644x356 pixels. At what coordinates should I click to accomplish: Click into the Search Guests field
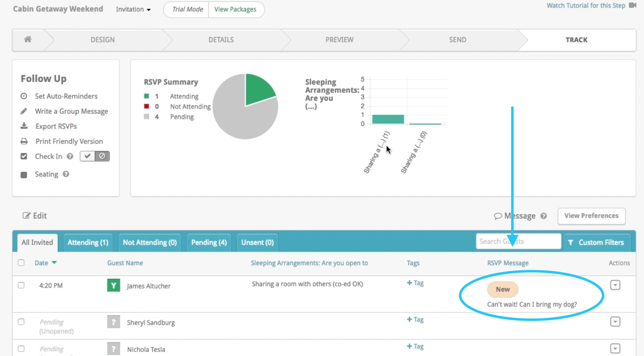click(518, 241)
